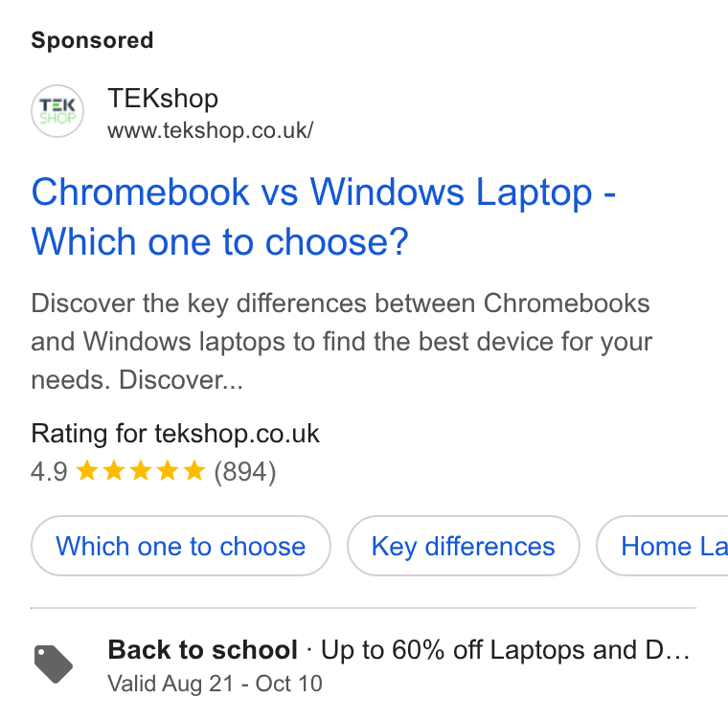
Task: Click the TEKshop circular logo icon
Action: point(57,111)
